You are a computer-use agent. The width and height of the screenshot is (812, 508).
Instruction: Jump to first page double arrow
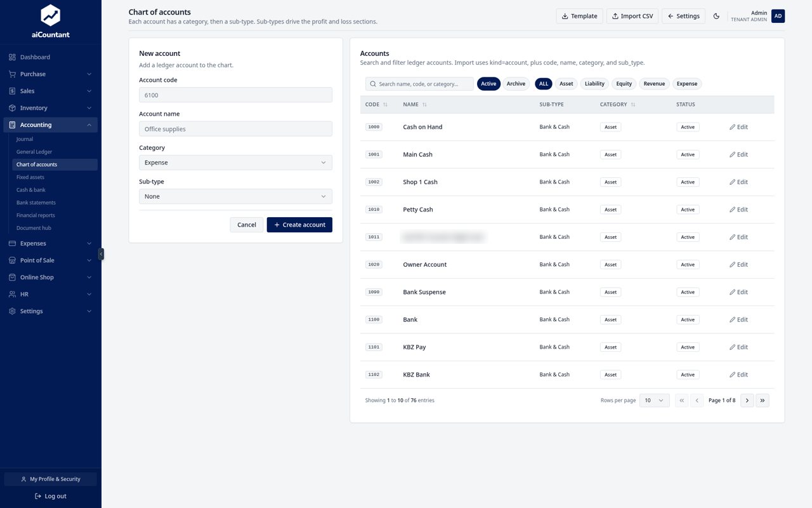pos(681,401)
